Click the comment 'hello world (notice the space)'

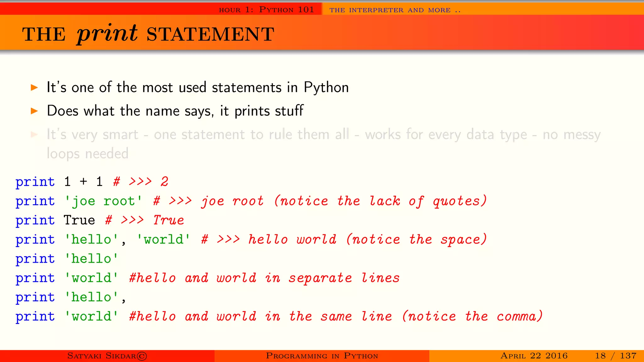[x=368, y=239]
